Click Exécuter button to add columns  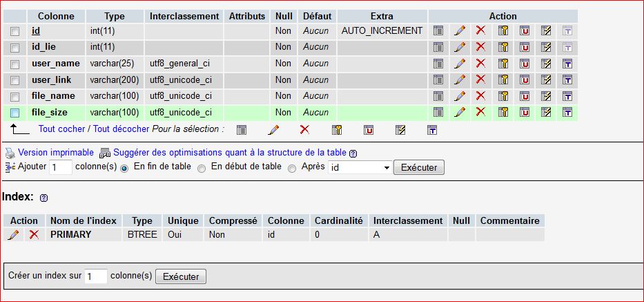click(419, 167)
